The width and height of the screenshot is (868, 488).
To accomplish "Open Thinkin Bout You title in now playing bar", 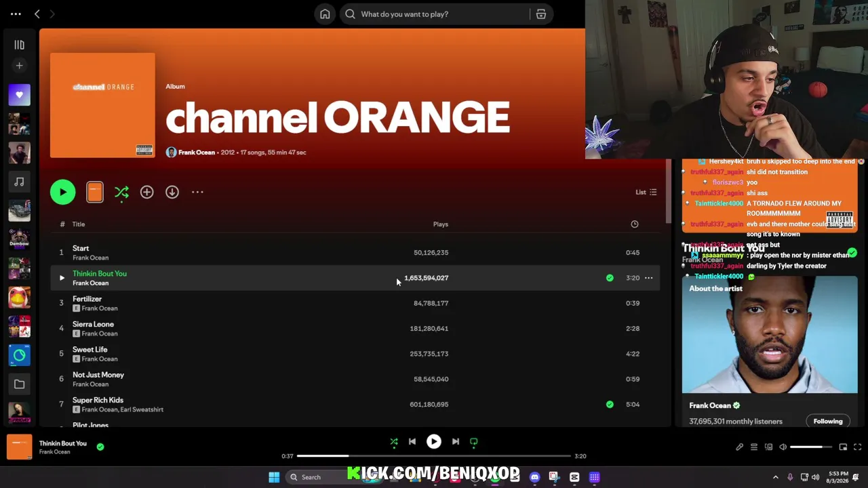I will tap(63, 443).
